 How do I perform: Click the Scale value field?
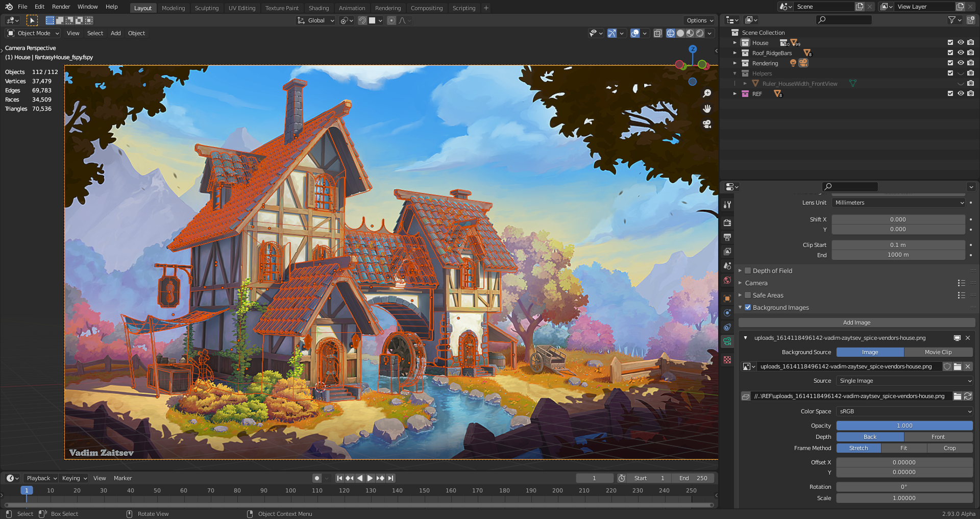[x=904, y=498]
